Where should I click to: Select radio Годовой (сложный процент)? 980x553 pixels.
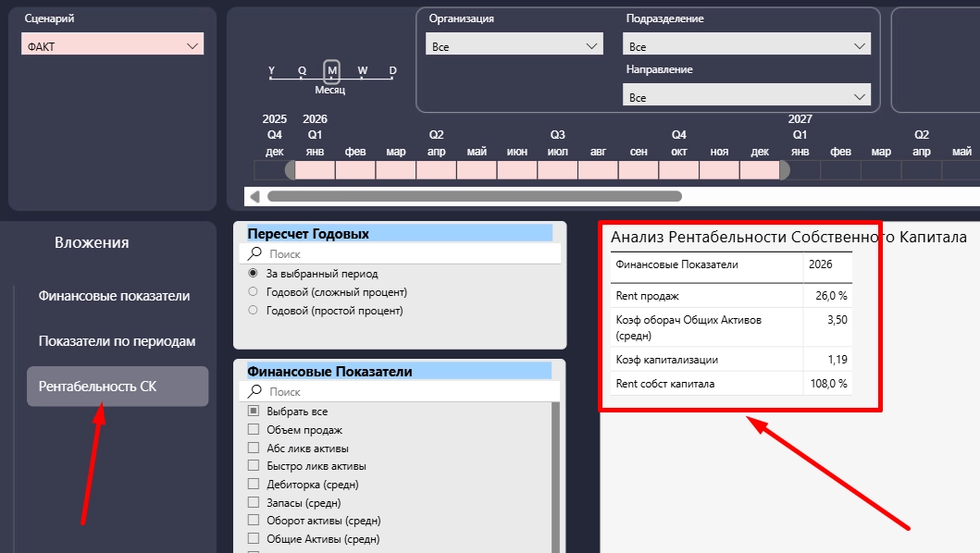click(x=254, y=291)
